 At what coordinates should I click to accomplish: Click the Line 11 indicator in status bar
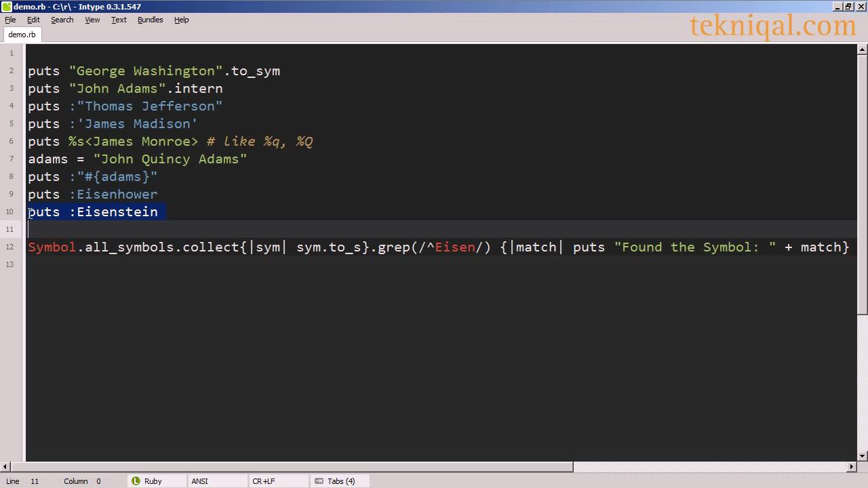22,481
